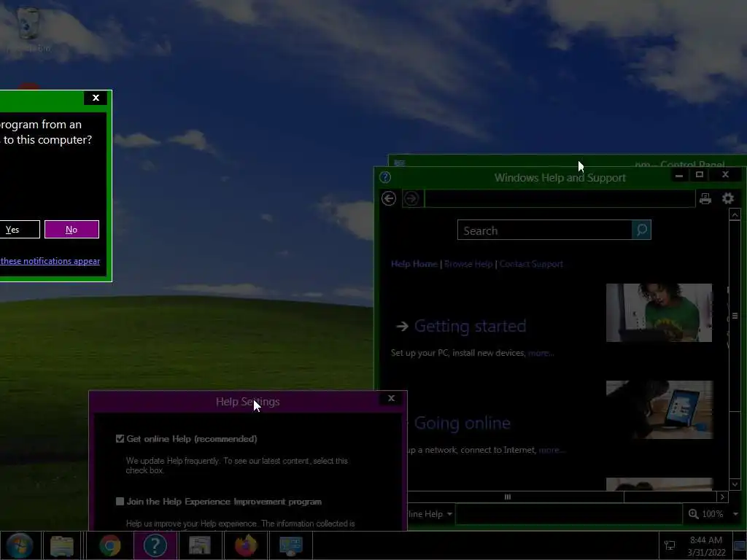Click the horizontal scroll right arrow in Help window
Image resolution: width=747 pixels, height=560 pixels.
pos(722,497)
